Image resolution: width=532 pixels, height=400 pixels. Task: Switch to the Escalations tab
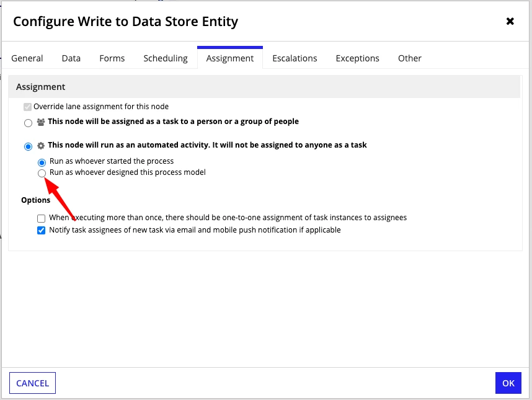(295, 58)
